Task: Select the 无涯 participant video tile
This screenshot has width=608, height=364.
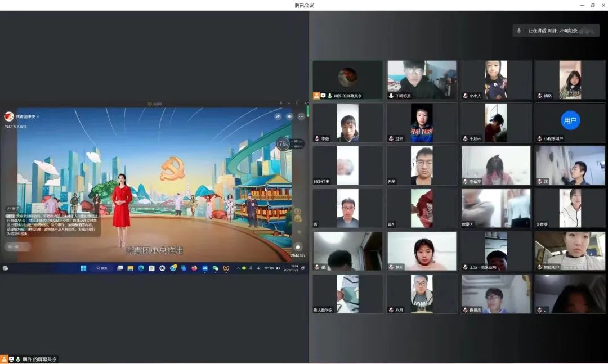Action: [422, 165]
